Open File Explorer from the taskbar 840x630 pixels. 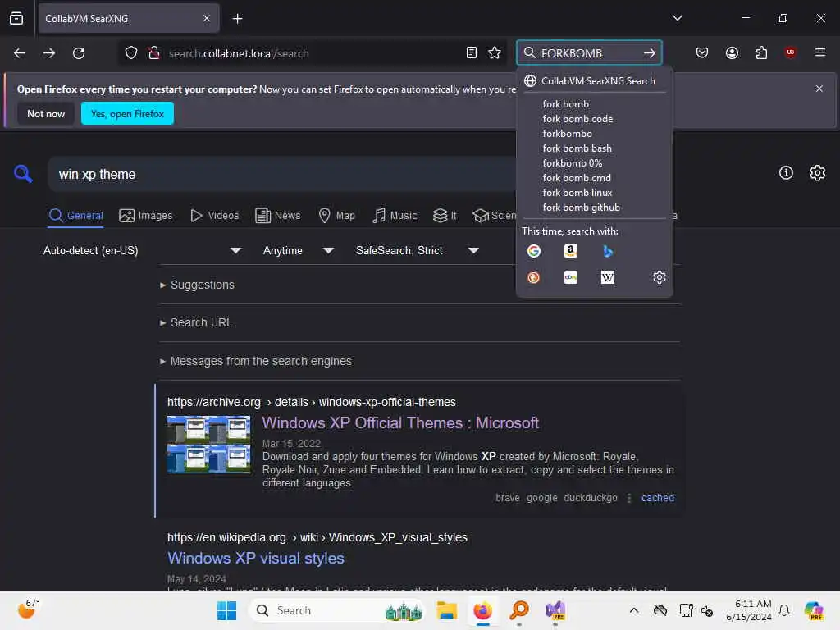coord(446,610)
